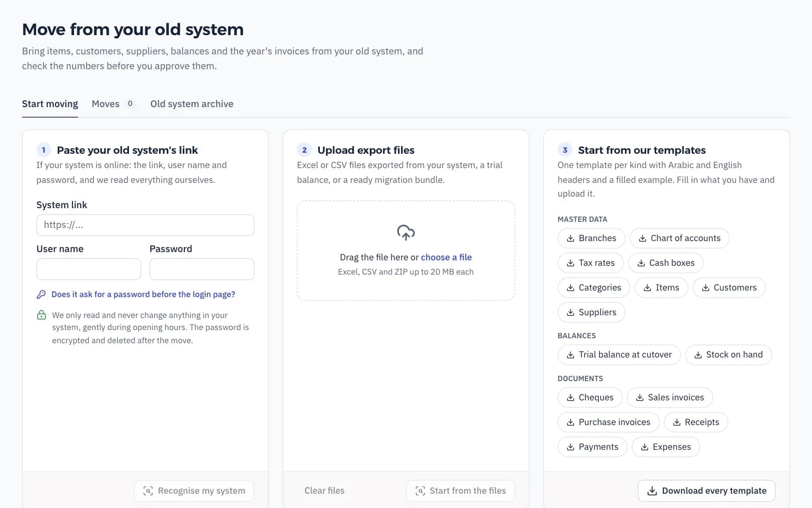
Task: Click the key icon beside the password question
Action: tap(41, 294)
